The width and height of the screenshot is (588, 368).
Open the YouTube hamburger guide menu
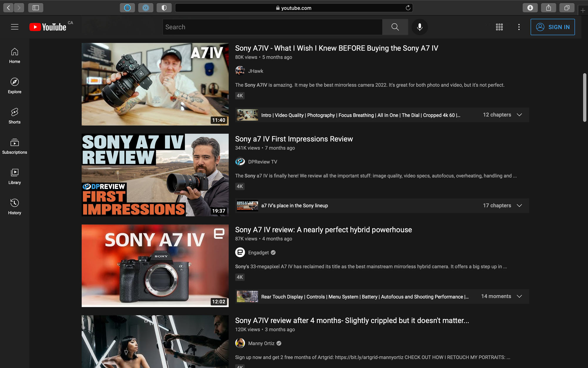(15, 27)
